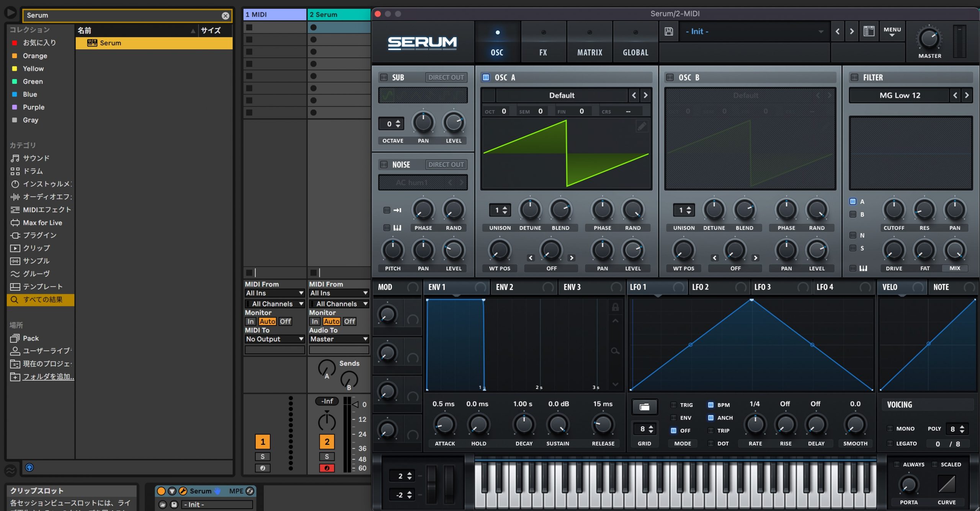Select the Serum item in browser results
The width and height of the screenshot is (980, 511).
(154, 43)
